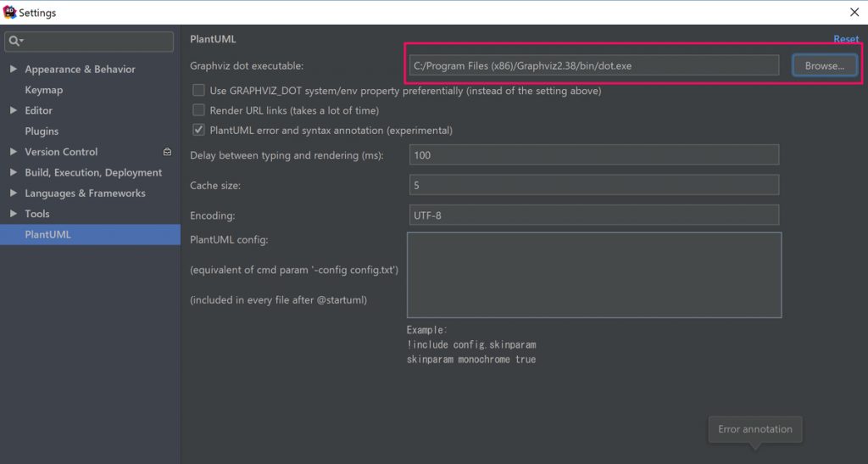This screenshot has height=464, width=868.
Task: Click the Version Control project-level badge icon
Action: tap(167, 151)
